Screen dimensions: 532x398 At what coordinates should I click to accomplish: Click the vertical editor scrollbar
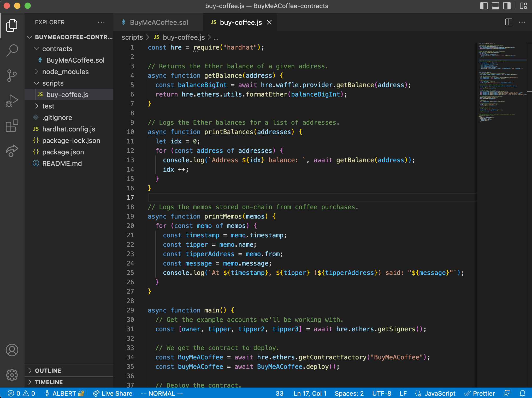(x=529, y=215)
